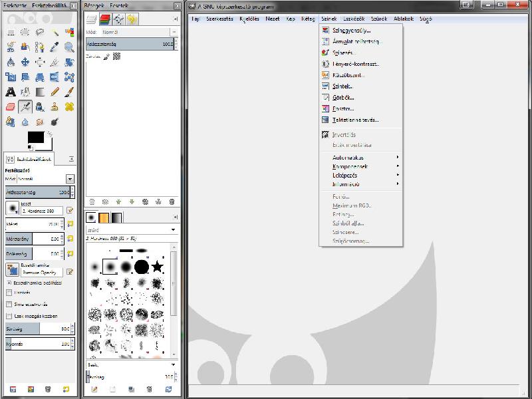
Task: Select the Clone stamp tool
Action: (55, 107)
